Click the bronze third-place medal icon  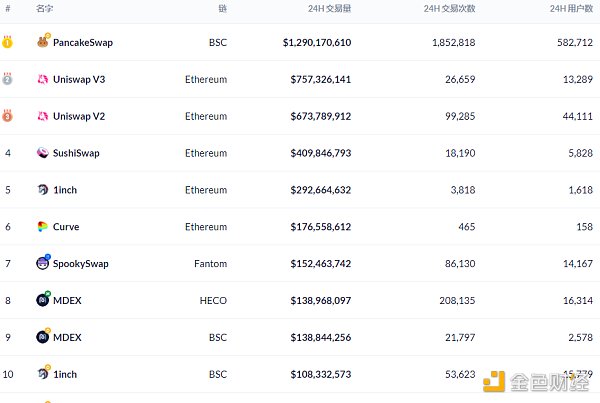pyautogui.click(x=8, y=116)
